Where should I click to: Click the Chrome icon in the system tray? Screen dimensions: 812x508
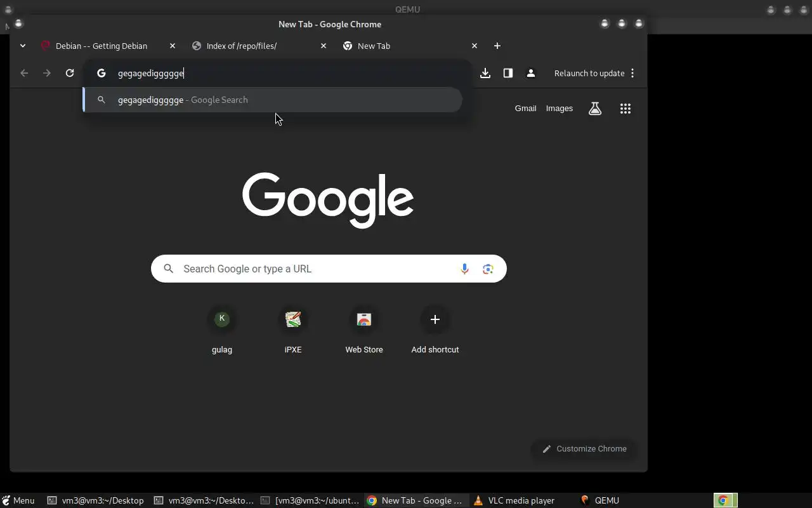723,500
